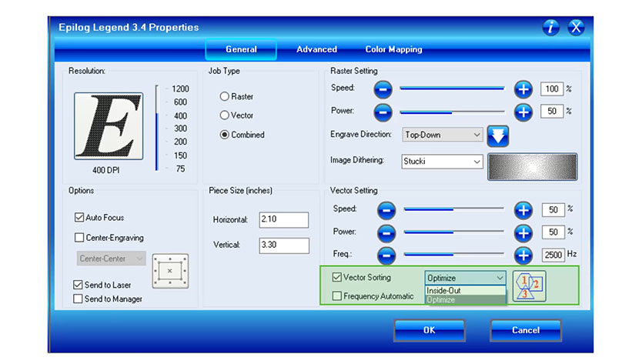Click the vector sorting order icon
The width and height of the screenshot is (639, 364).
pos(529,285)
